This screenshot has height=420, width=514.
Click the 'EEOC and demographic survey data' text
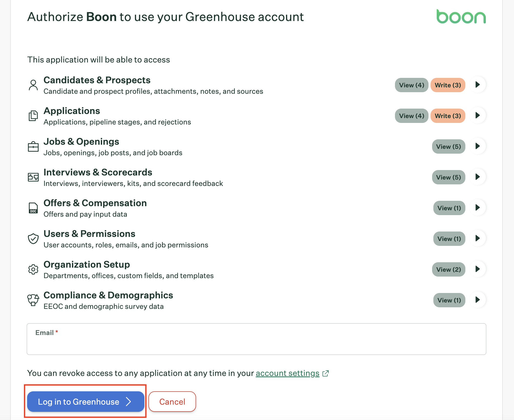coord(104,306)
